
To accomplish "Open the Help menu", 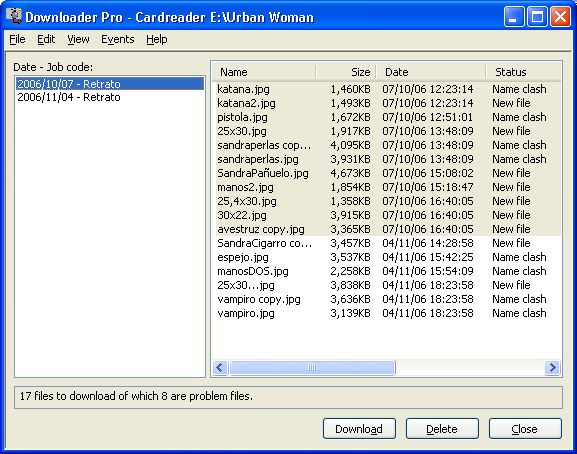I will [x=156, y=39].
